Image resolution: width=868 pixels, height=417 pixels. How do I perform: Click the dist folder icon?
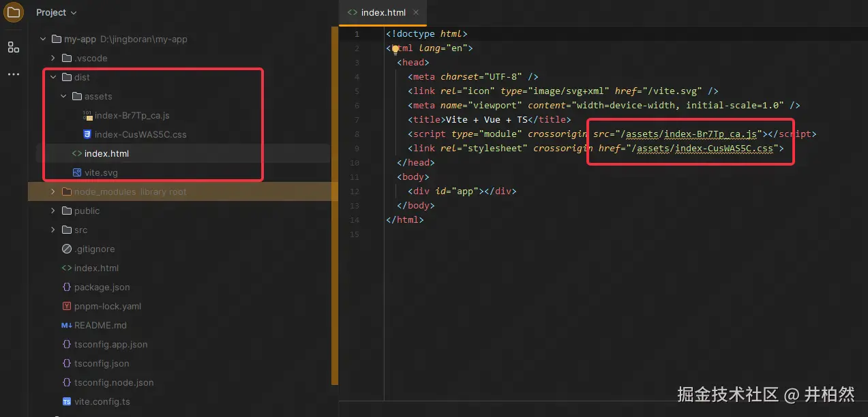pos(66,77)
